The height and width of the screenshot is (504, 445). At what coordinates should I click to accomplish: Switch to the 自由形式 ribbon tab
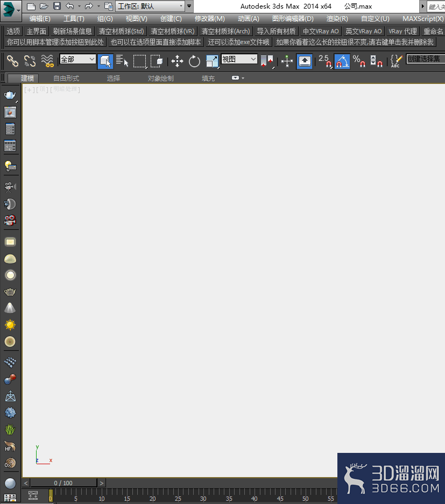66,78
